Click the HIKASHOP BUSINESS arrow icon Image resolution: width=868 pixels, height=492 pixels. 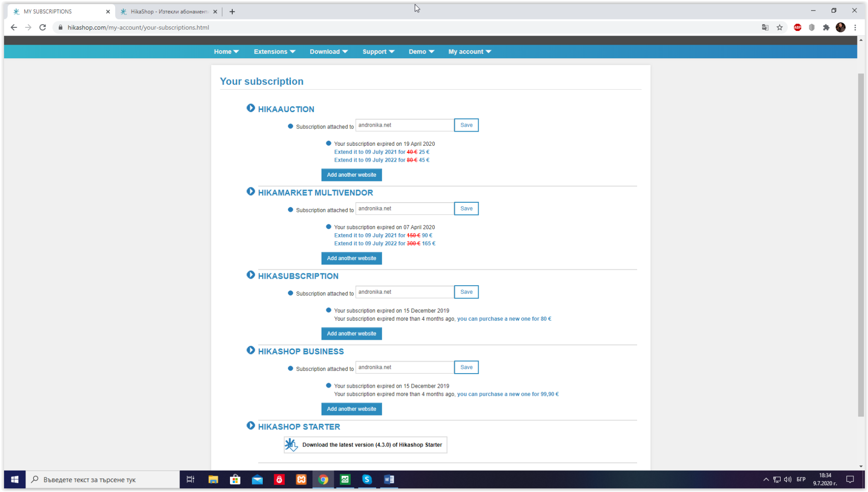click(250, 350)
